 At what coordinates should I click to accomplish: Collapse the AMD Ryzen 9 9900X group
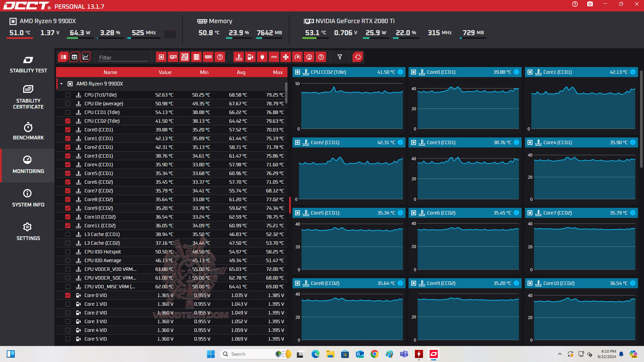(x=61, y=84)
